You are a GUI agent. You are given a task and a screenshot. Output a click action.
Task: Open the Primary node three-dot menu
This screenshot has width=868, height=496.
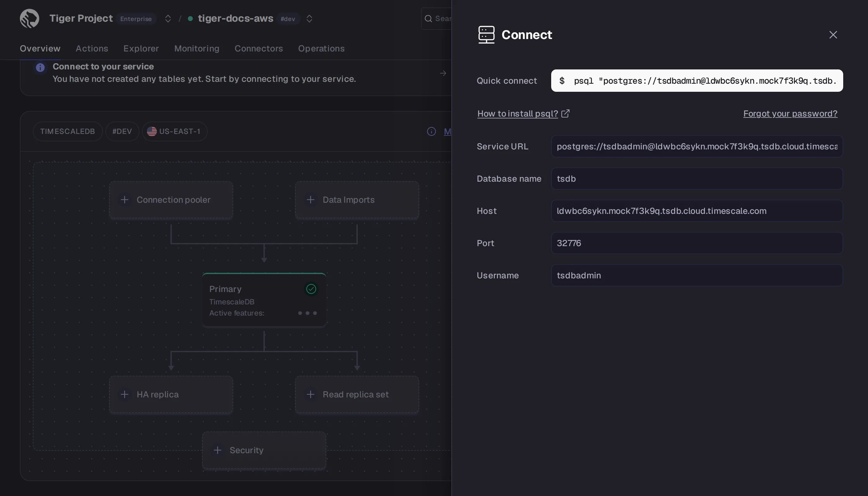[x=307, y=313]
